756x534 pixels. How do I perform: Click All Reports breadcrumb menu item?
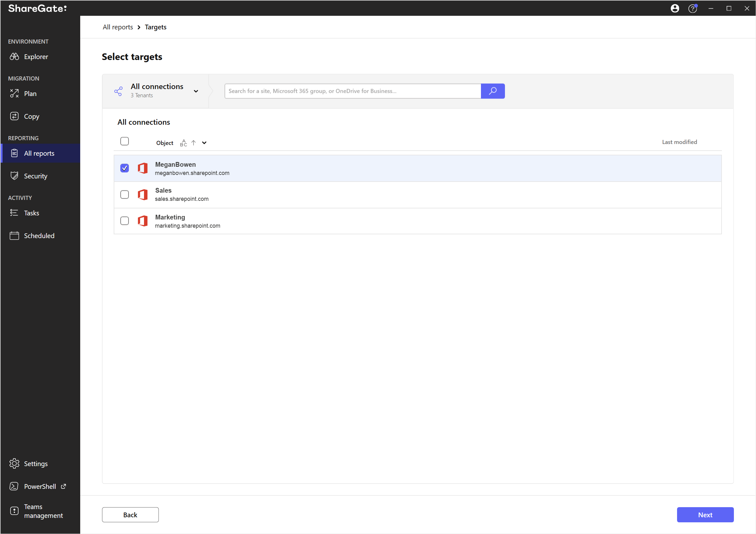pyautogui.click(x=117, y=27)
